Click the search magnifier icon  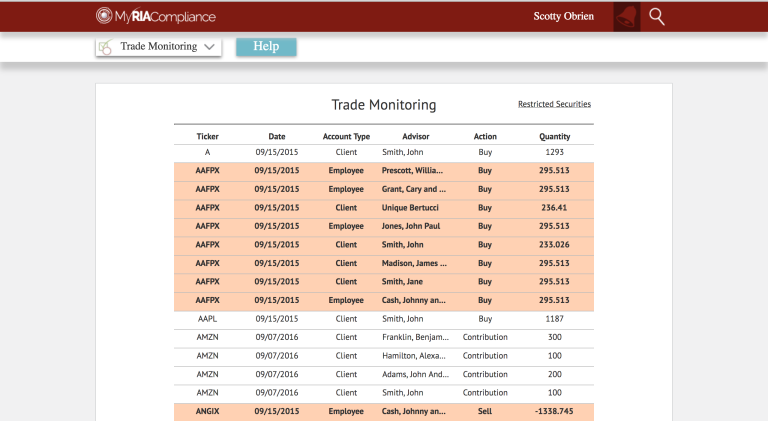coord(657,16)
